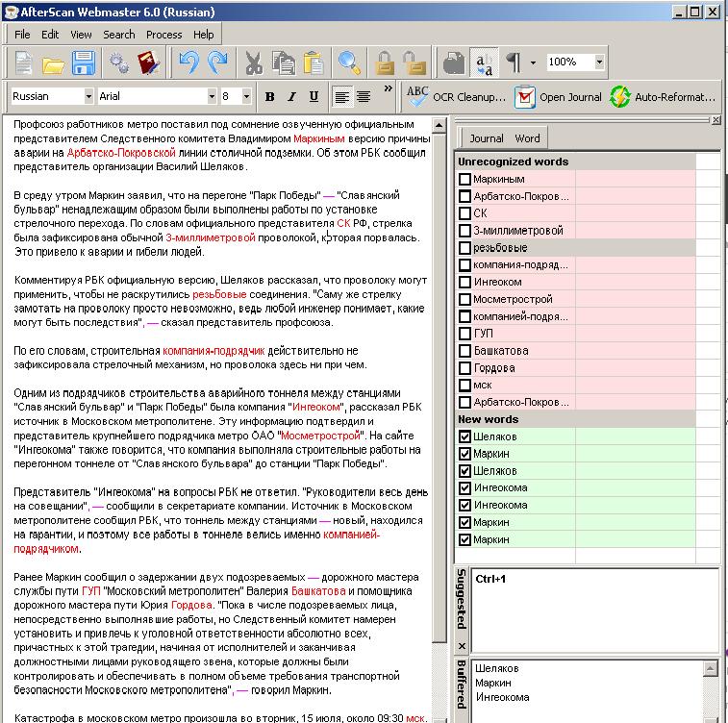Open the red dictionary book icon
Image resolution: width=728 pixels, height=723 pixels.
click(149, 62)
